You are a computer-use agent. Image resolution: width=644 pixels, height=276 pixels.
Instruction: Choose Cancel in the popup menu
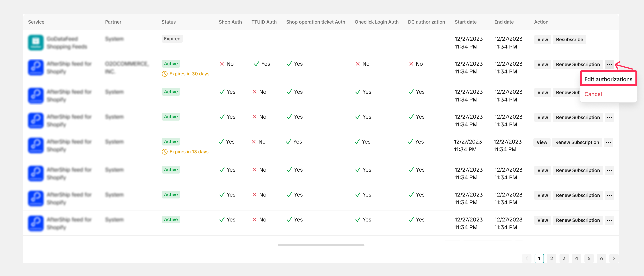(593, 94)
